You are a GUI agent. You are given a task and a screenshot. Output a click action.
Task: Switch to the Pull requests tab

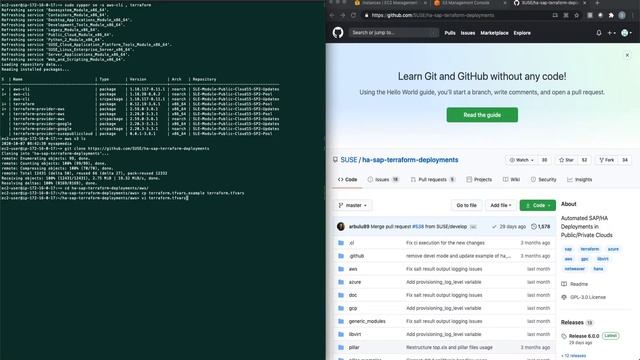[x=432, y=180]
